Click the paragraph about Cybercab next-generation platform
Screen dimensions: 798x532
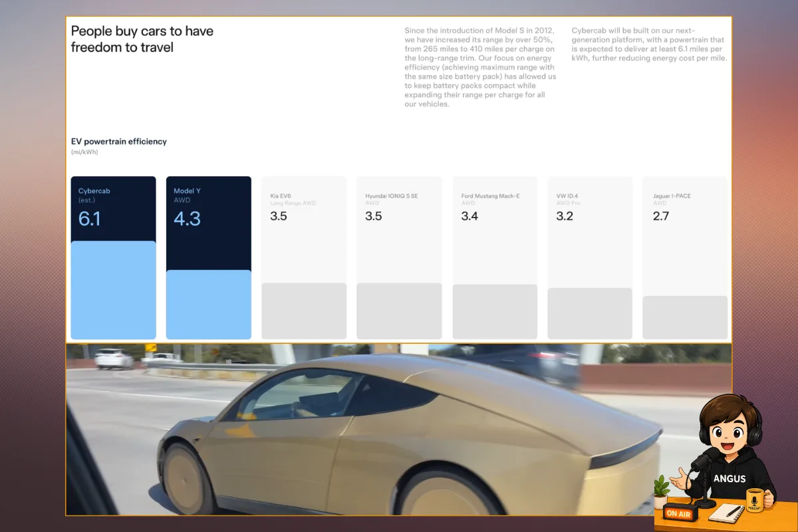tap(649, 45)
